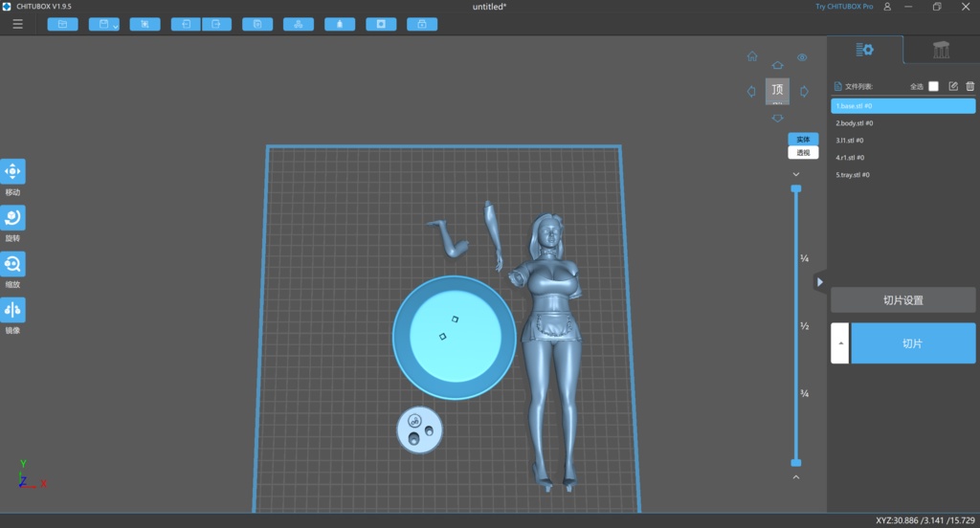Click the straight right arm model
The height and width of the screenshot is (528, 980).
click(x=493, y=235)
